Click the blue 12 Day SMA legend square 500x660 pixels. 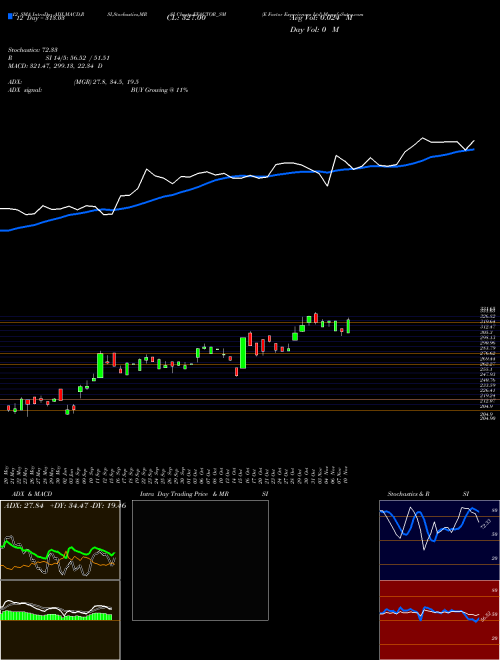click(x=10, y=16)
